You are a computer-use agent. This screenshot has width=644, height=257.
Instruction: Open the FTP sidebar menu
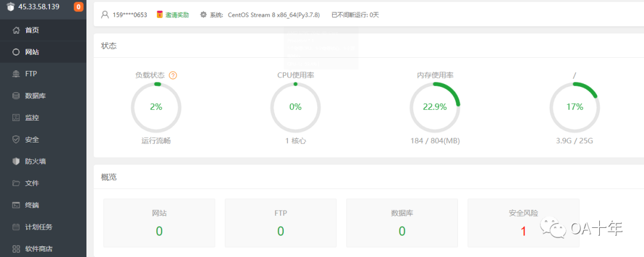coord(43,74)
